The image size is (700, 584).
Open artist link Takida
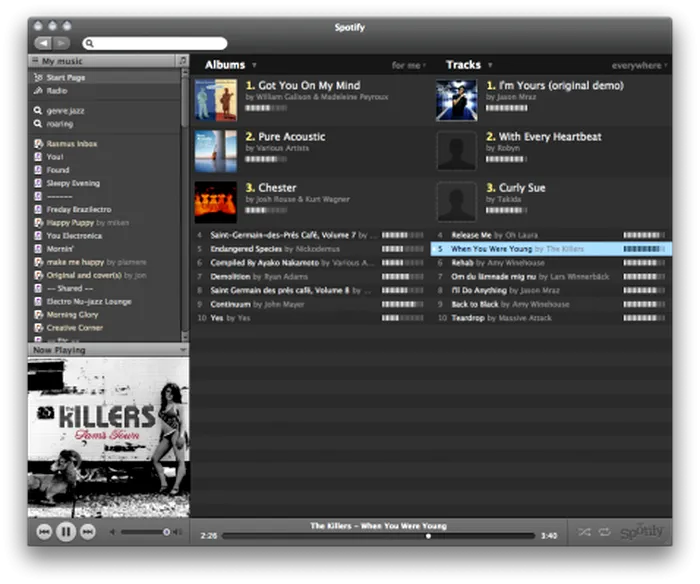pyautogui.click(x=508, y=199)
